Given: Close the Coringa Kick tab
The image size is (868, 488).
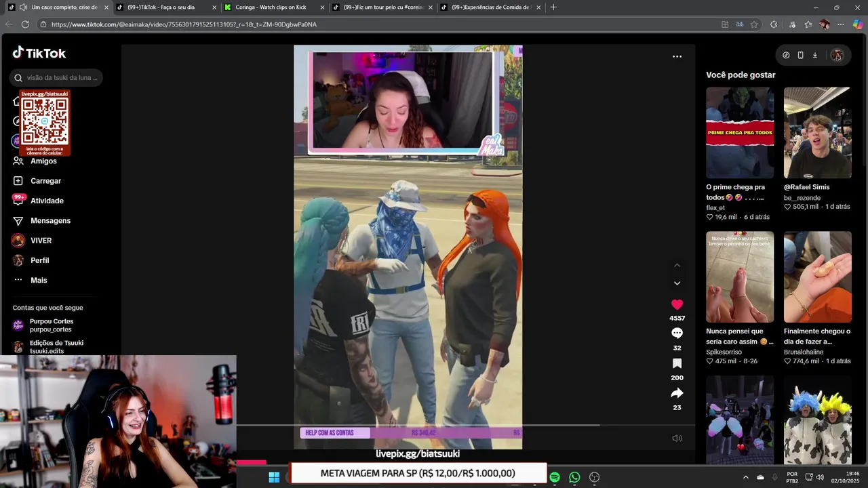Looking at the screenshot, I should point(322,7).
